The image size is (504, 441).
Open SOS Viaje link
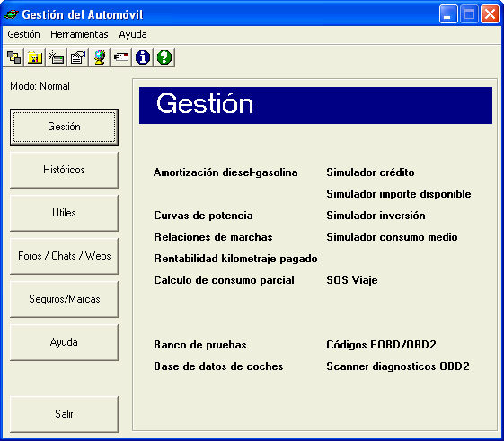[x=352, y=280]
